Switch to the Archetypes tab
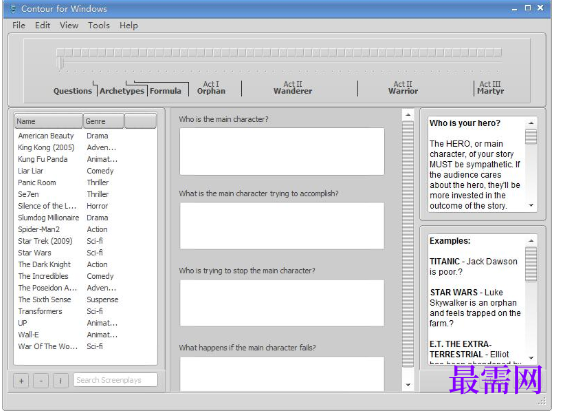 [x=122, y=91]
